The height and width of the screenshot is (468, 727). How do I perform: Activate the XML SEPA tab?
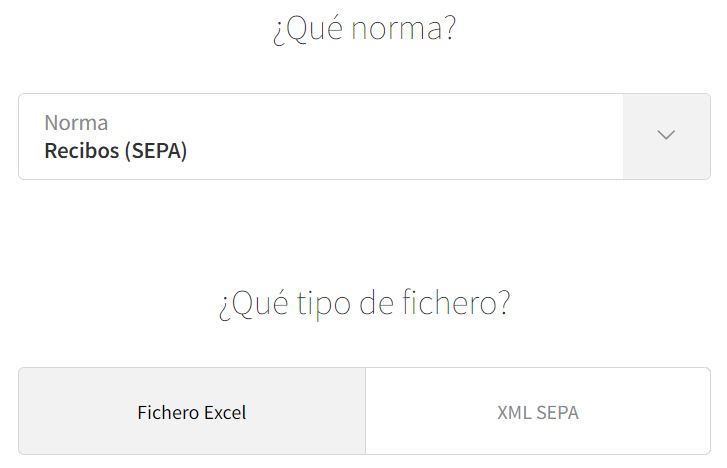point(538,411)
